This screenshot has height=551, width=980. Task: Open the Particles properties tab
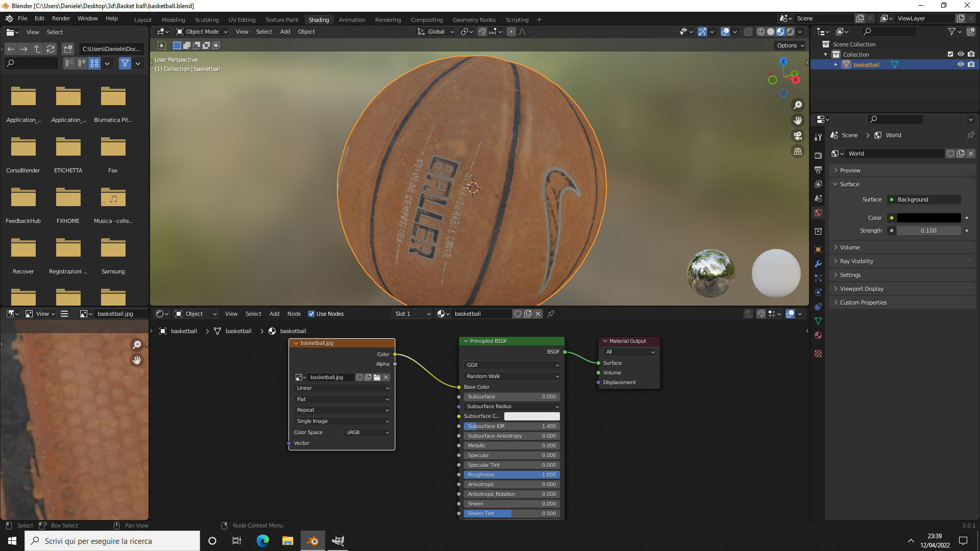818,278
